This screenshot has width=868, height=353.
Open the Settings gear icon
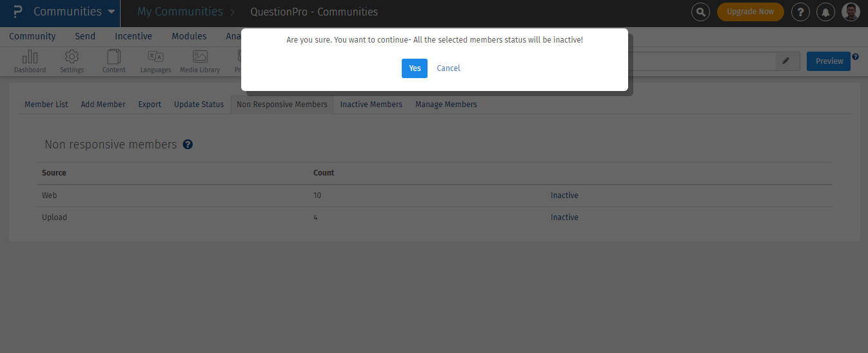click(72, 61)
